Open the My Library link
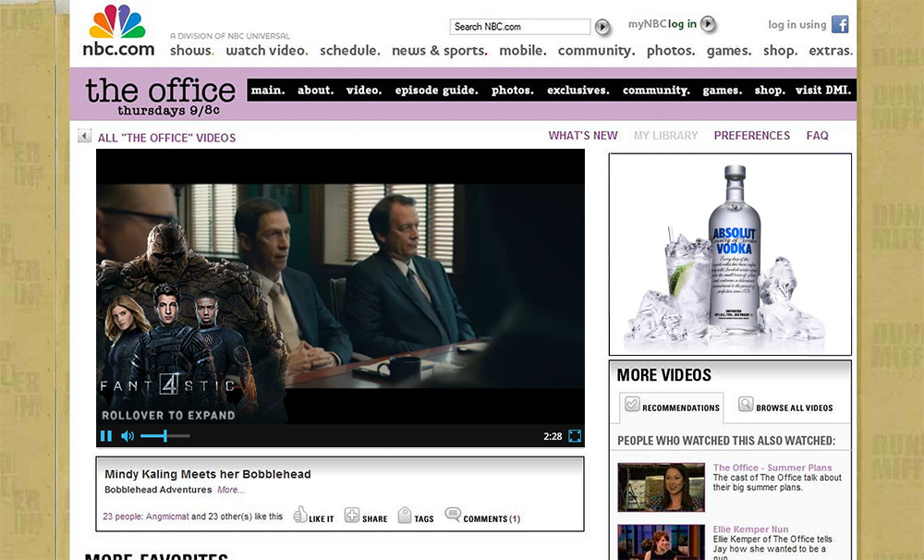Screen dimensions: 924x560 (x=666, y=136)
